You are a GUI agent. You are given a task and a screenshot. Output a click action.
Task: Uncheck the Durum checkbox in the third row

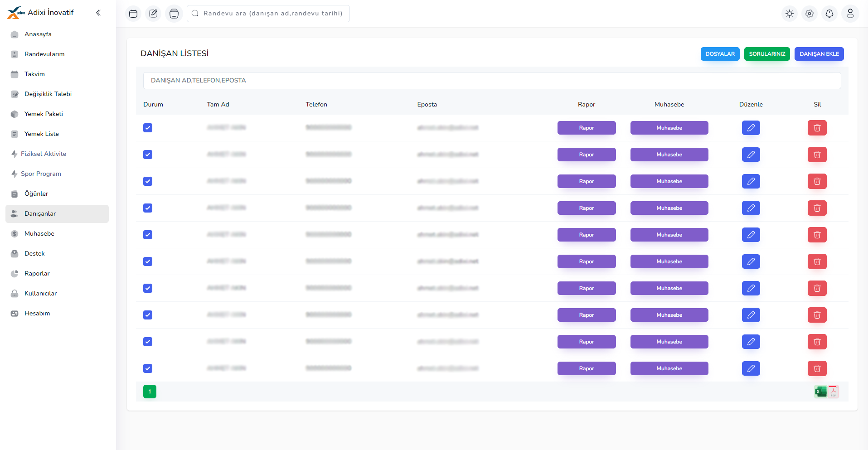coord(148,181)
